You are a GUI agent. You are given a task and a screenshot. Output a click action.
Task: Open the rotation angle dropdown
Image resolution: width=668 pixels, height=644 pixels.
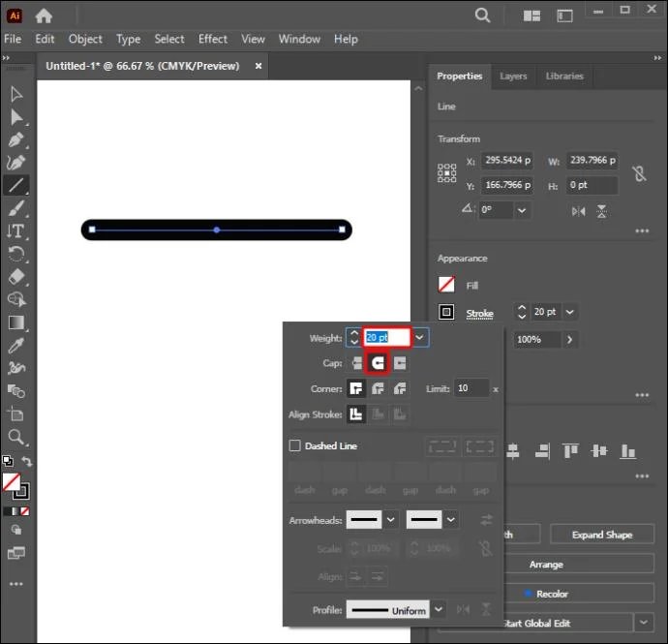click(x=522, y=210)
